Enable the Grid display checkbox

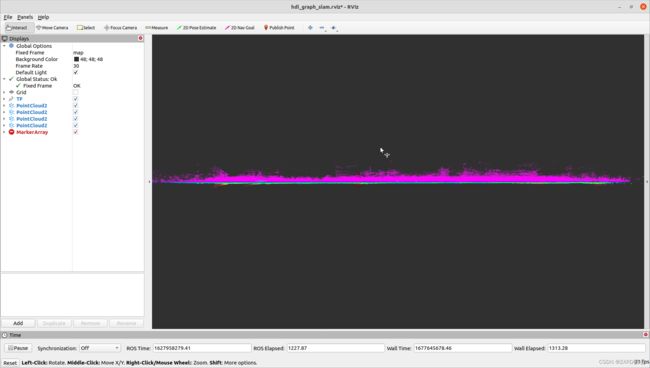[x=75, y=92]
